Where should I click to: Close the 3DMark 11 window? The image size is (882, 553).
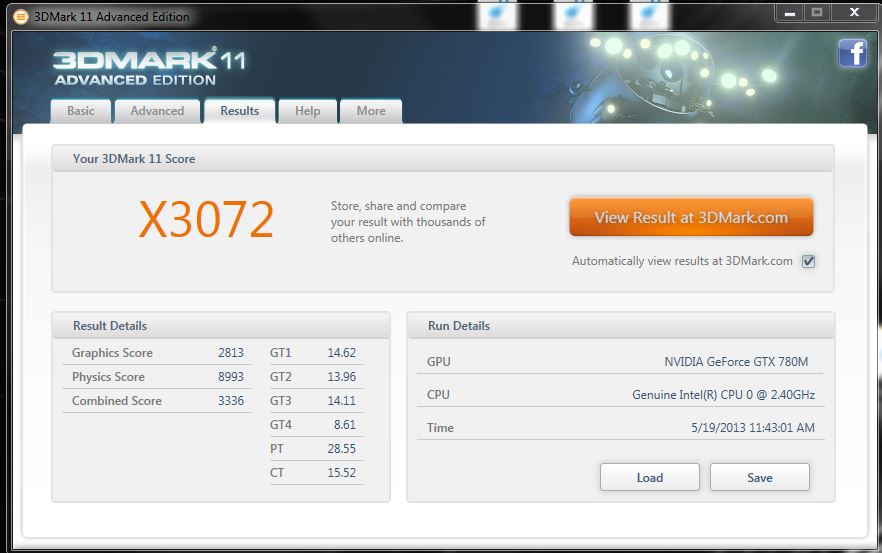point(854,13)
